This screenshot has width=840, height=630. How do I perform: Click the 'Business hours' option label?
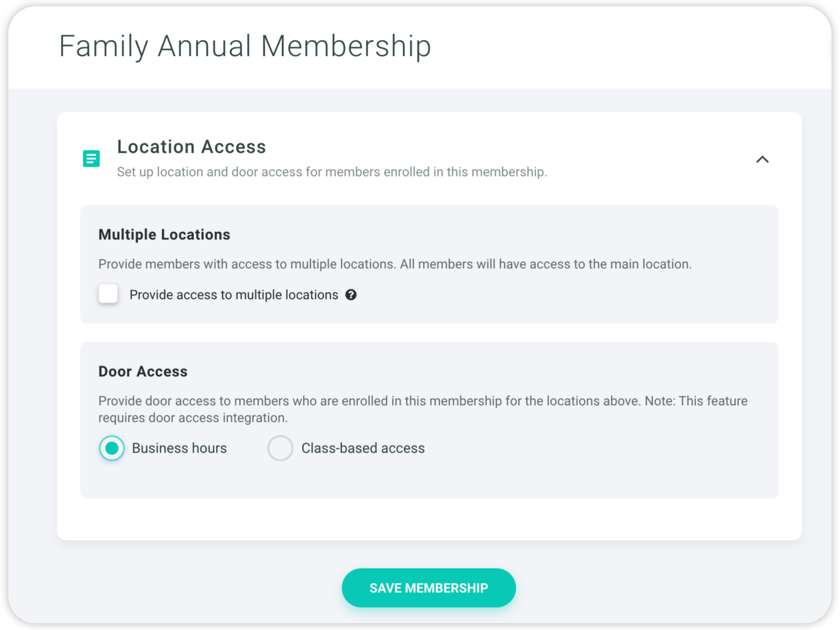(x=179, y=448)
